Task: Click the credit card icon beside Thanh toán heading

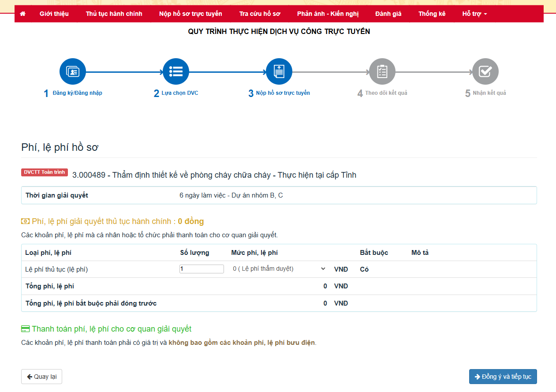Action: point(25,329)
